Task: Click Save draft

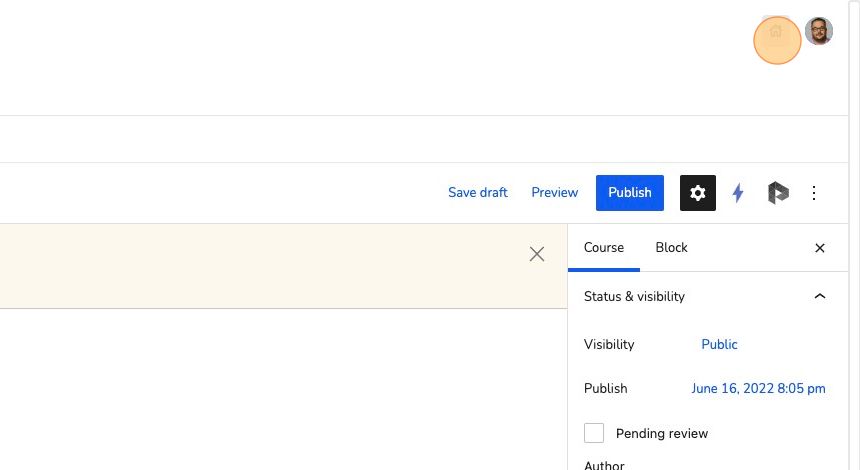Action: (478, 192)
